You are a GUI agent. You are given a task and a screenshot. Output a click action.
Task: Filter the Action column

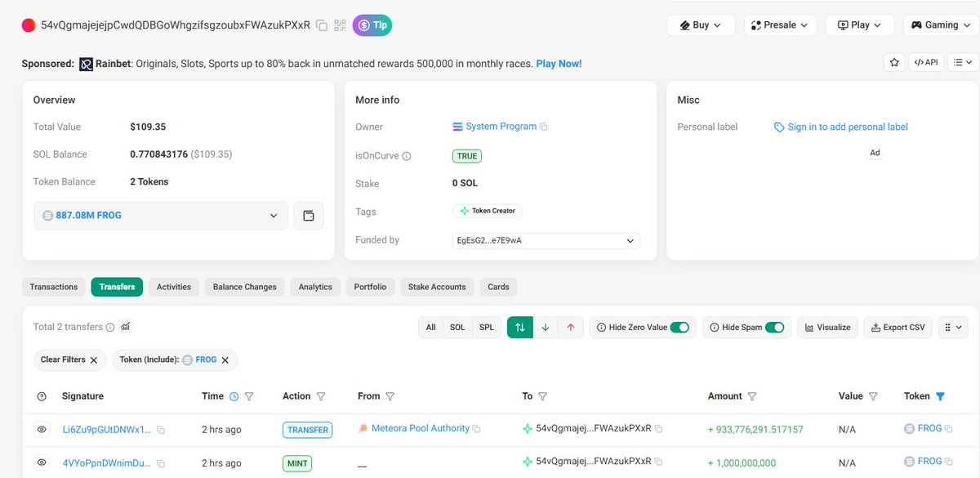321,396
